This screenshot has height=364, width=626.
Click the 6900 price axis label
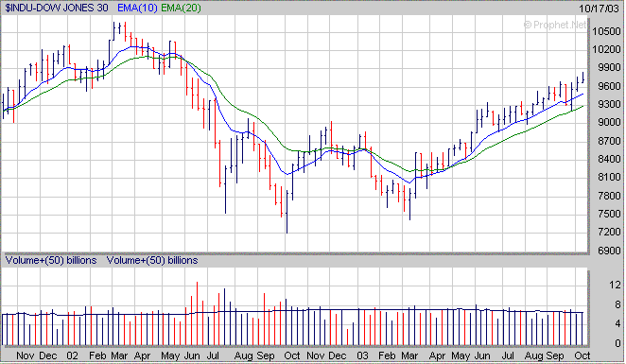click(x=609, y=251)
